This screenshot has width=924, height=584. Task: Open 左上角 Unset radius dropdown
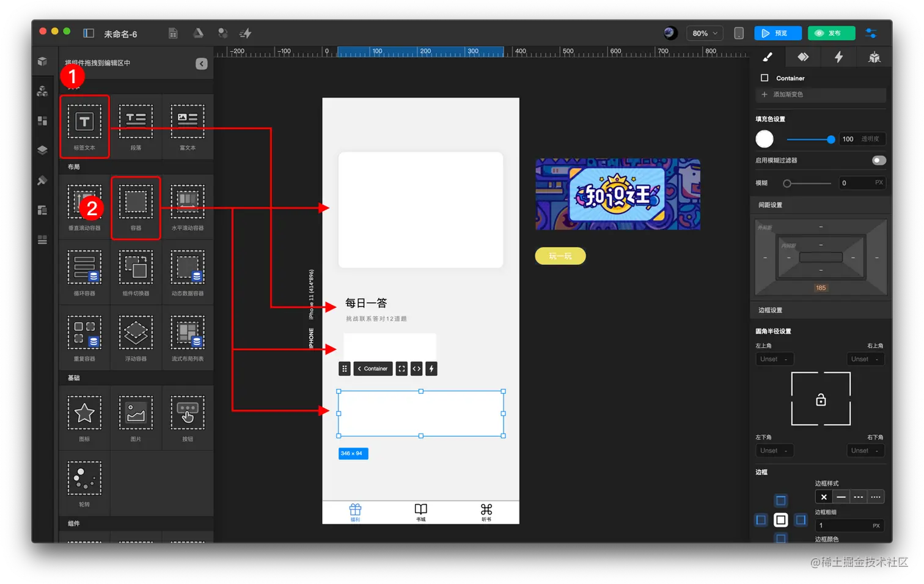pos(775,359)
